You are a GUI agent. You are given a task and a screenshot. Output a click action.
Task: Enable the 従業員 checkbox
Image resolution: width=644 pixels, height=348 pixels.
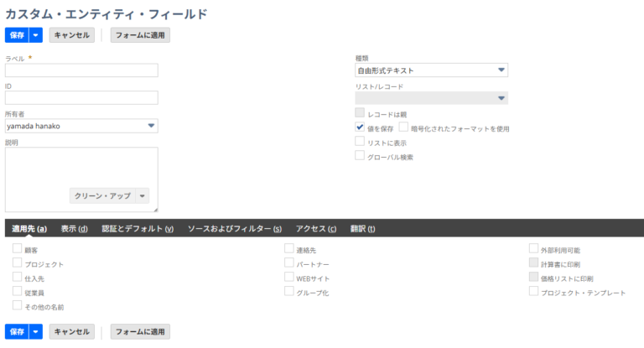pos(17,292)
